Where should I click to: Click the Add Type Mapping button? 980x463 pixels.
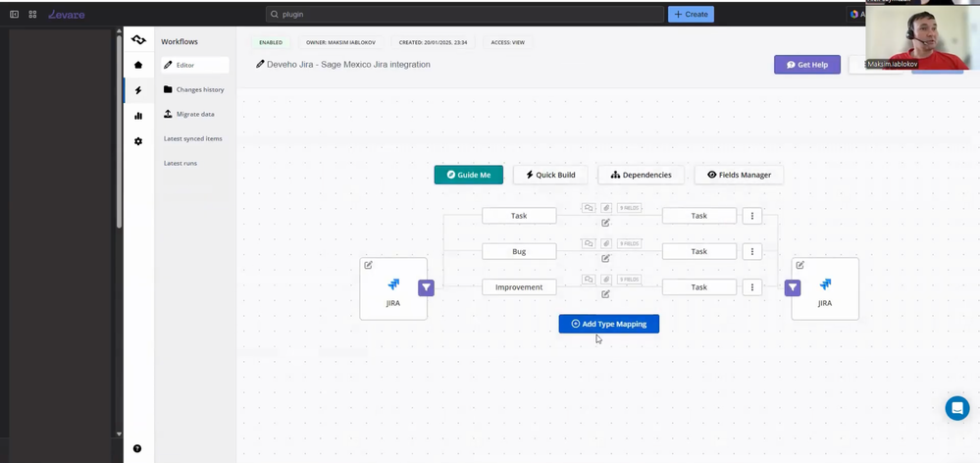(x=609, y=324)
